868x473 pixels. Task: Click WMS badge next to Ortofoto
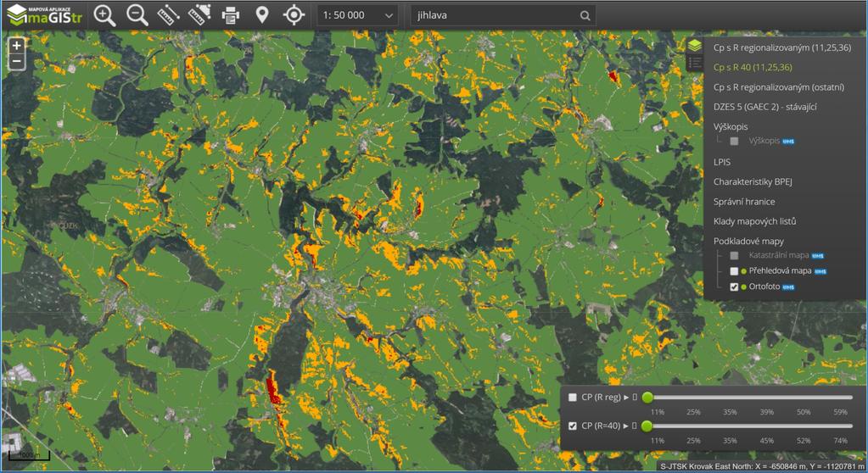pos(788,287)
